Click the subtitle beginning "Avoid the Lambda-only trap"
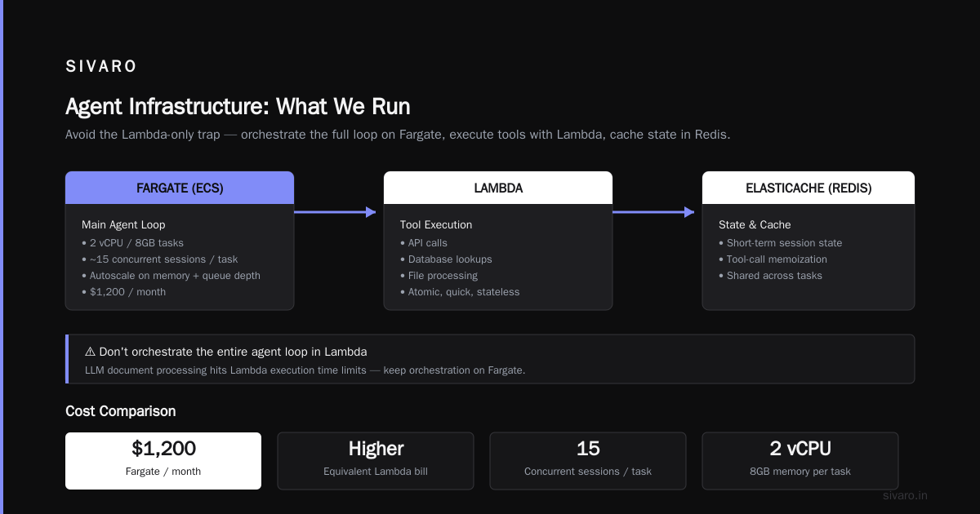The height and width of the screenshot is (514, 980). 398,135
